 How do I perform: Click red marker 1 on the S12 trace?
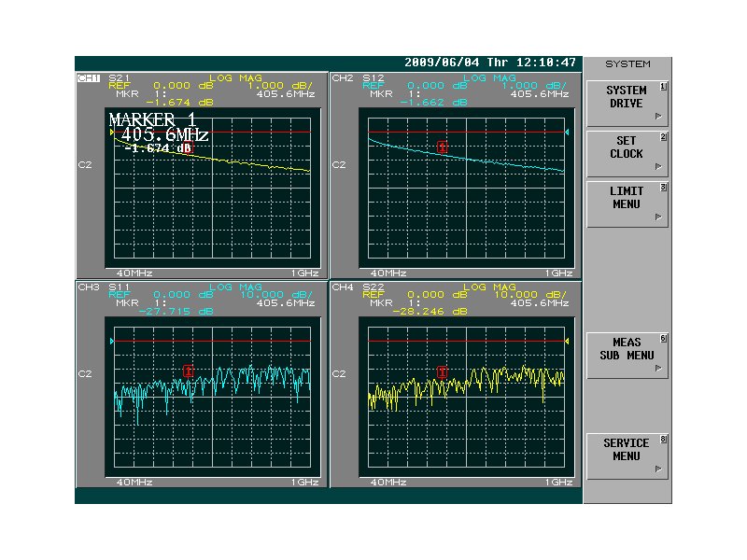pyautogui.click(x=443, y=147)
